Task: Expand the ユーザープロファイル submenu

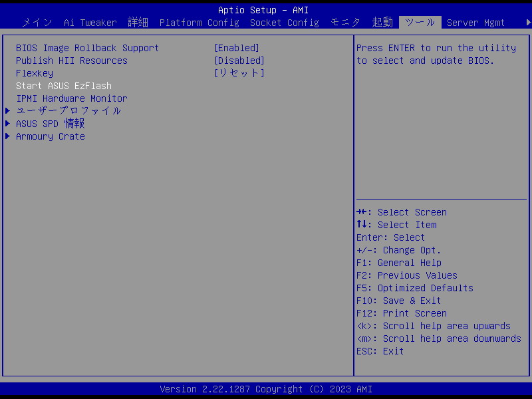Action: [x=68, y=111]
